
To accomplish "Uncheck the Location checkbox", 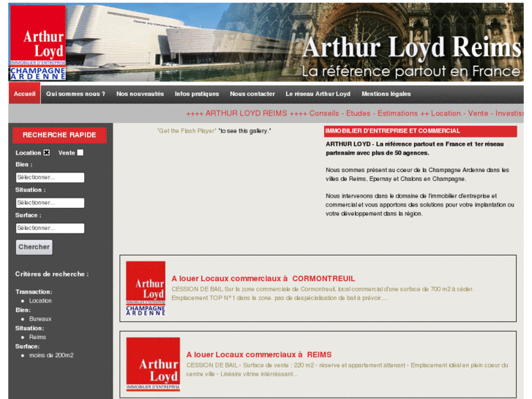I will [47, 152].
